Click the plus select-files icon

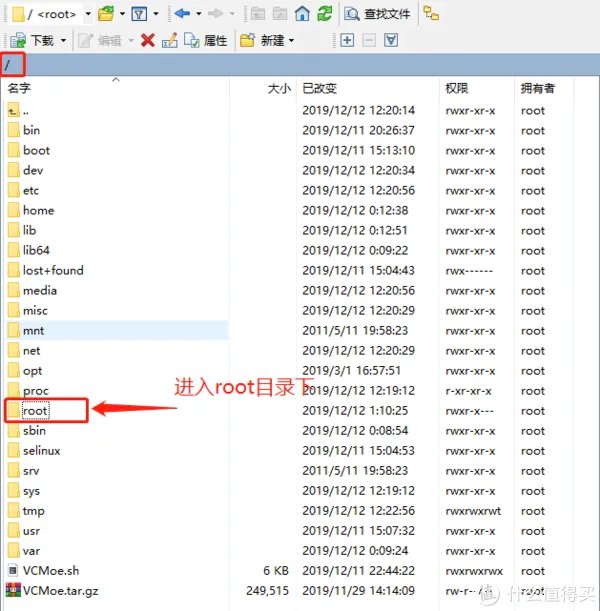(x=347, y=40)
